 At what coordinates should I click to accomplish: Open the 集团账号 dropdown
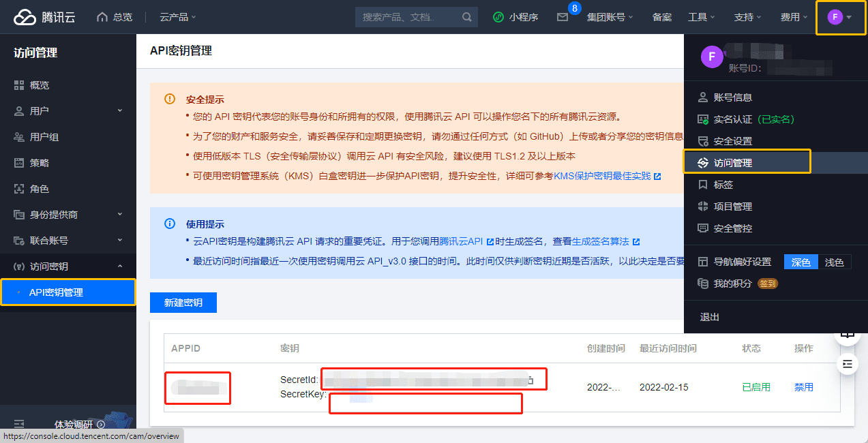coord(610,17)
